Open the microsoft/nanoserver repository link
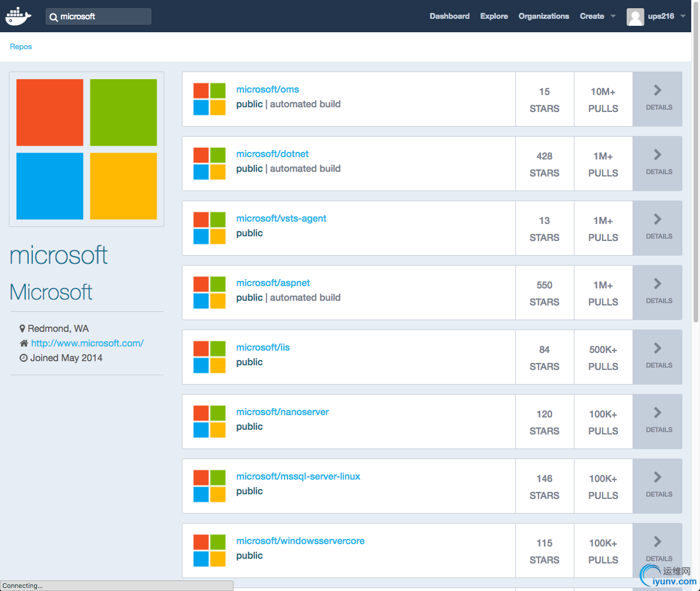Viewport: 700px width, 591px height. [x=283, y=412]
